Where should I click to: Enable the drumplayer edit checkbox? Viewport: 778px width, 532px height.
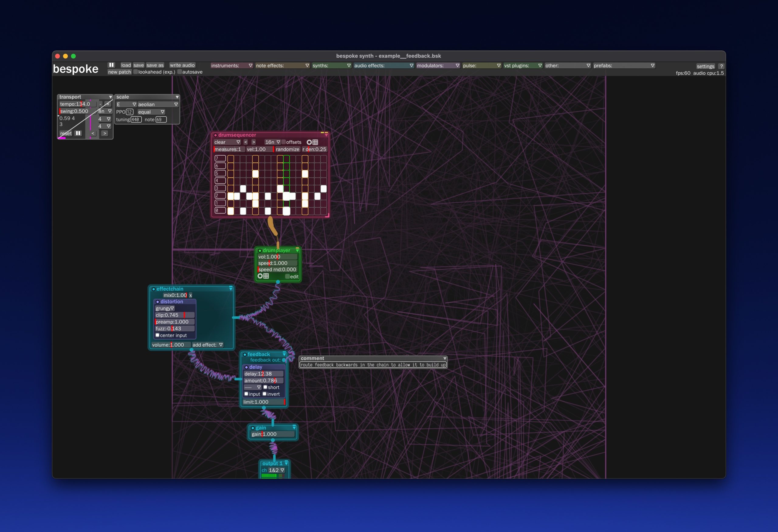pos(287,276)
